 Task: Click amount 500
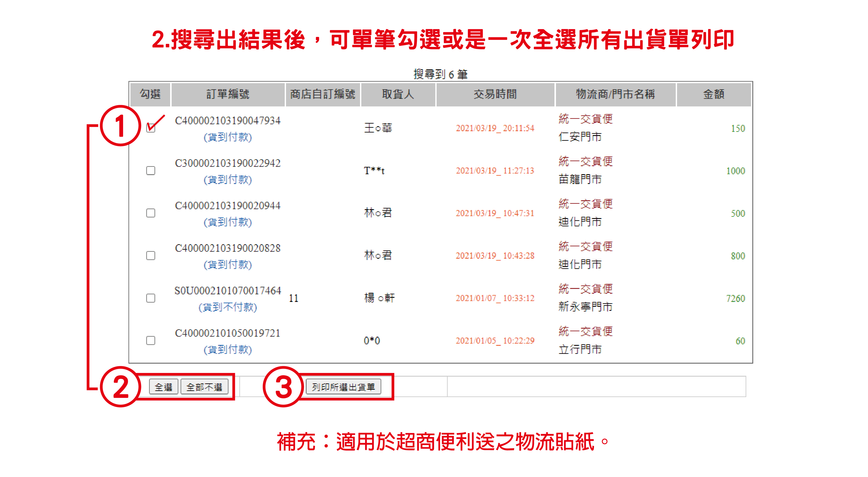point(738,214)
